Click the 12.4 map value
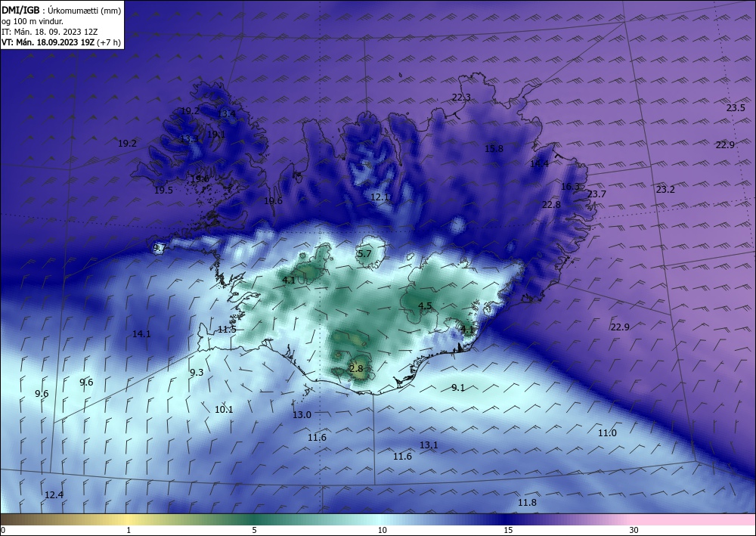Viewport: 756px width, 536px height. 54,495
